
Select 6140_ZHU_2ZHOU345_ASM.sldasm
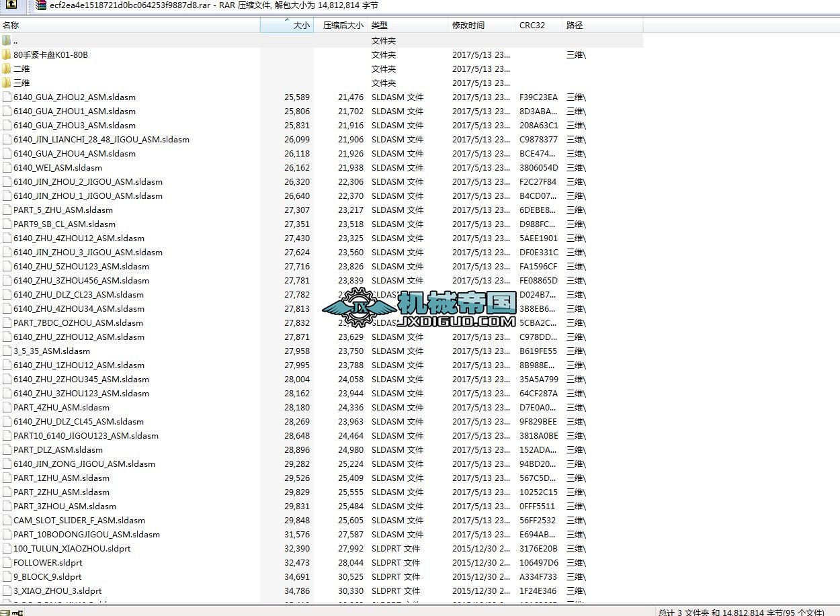[81, 380]
